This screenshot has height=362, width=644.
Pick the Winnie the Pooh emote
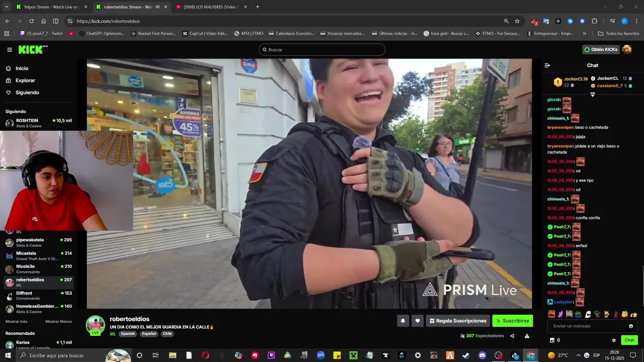click(624, 314)
